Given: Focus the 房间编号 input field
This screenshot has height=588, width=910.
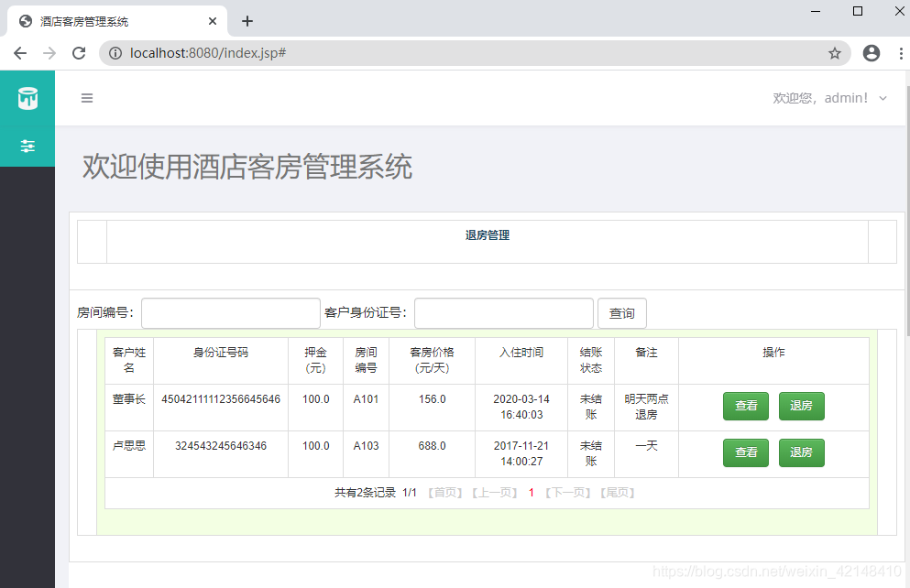Looking at the screenshot, I should coord(231,313).
